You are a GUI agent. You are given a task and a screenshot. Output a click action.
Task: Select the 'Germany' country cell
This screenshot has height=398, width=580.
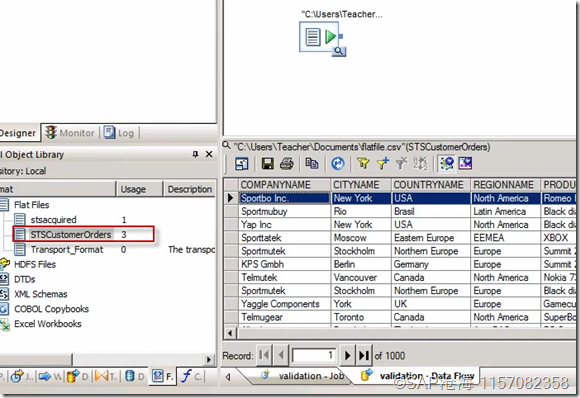pyautogui.click(x=431, y=264)
